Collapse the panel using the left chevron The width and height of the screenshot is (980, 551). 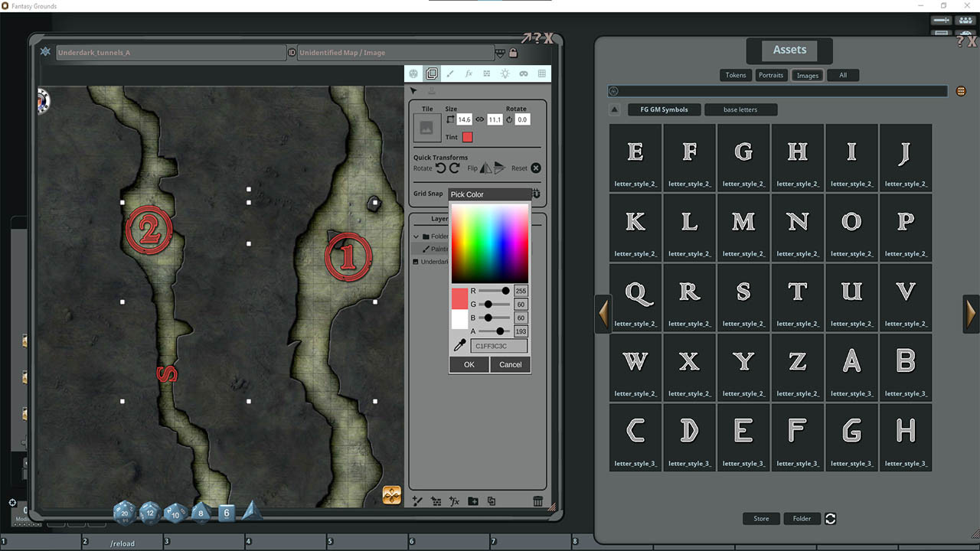point(603,314)
